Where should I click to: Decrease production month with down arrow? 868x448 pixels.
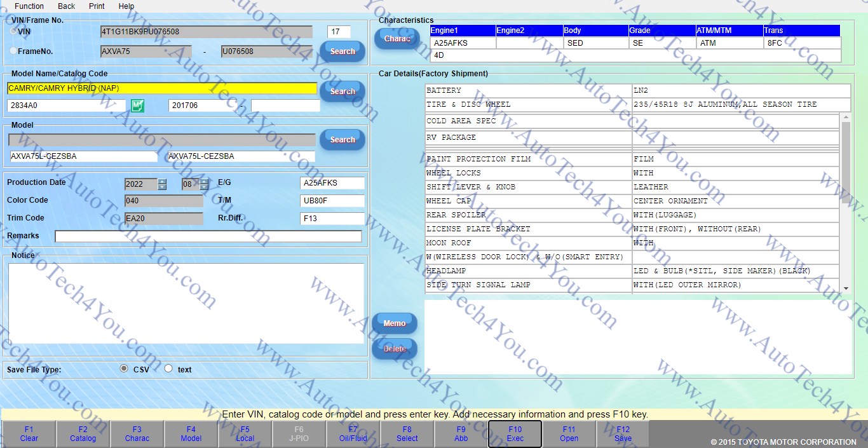pos(204,187)
